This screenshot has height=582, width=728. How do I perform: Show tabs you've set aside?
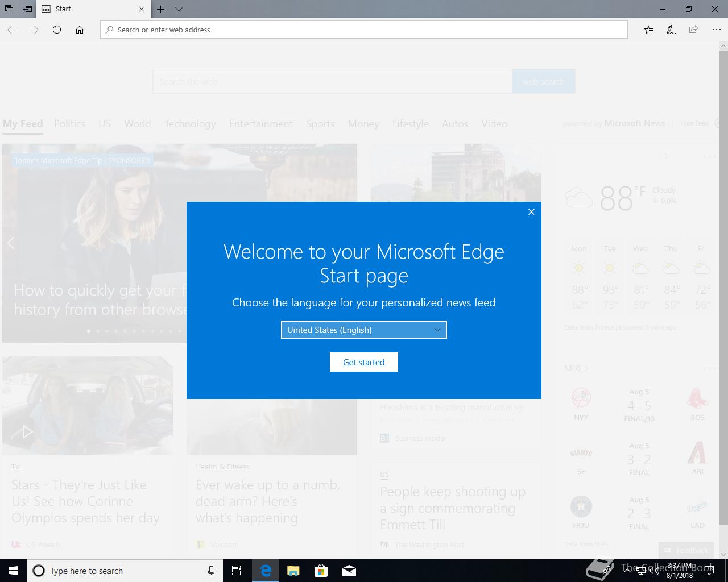9,9
